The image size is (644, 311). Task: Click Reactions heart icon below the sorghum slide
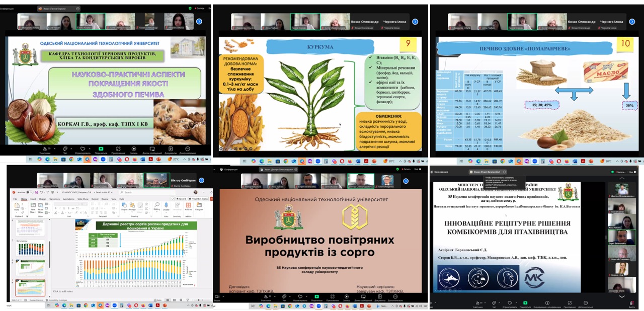coord(300,296)
